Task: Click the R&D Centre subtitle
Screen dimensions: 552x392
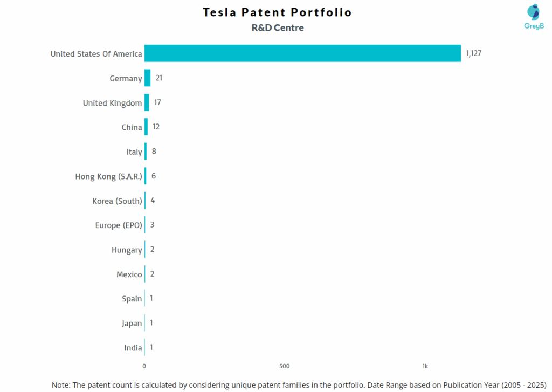Action: pyautogui.click(x=278, y=27)
